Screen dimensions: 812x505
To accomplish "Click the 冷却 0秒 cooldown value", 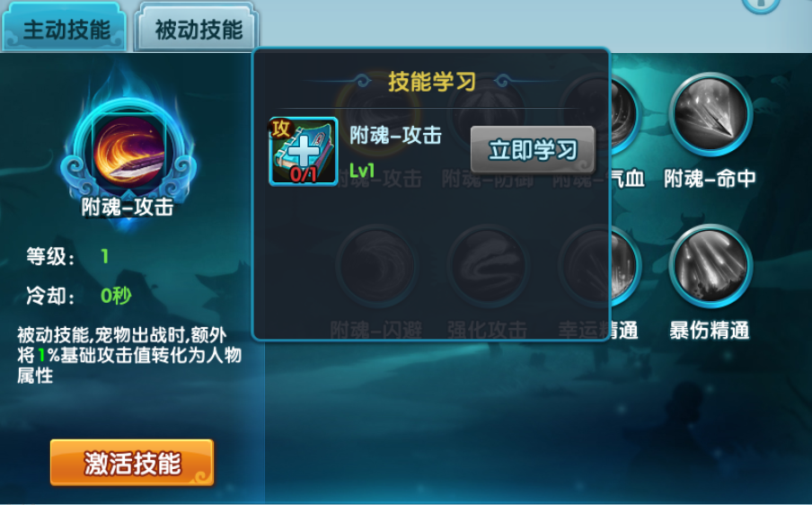I will point(116,296).
